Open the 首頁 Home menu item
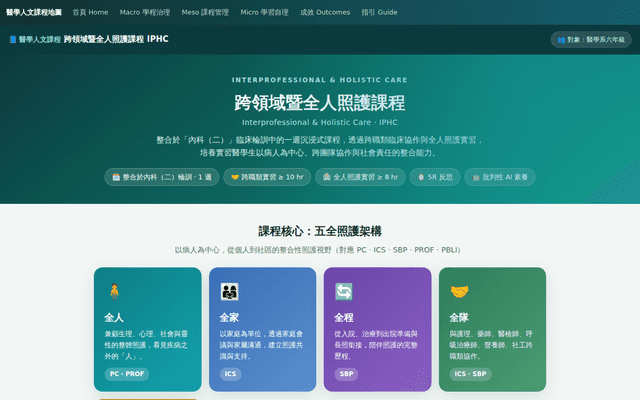640x400 pixels. point(90,12)
